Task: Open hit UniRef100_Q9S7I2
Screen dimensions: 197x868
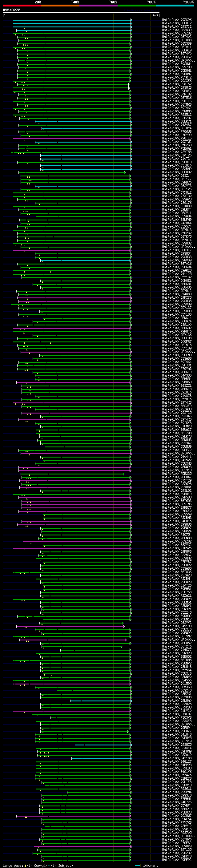Action: point(177,26)
